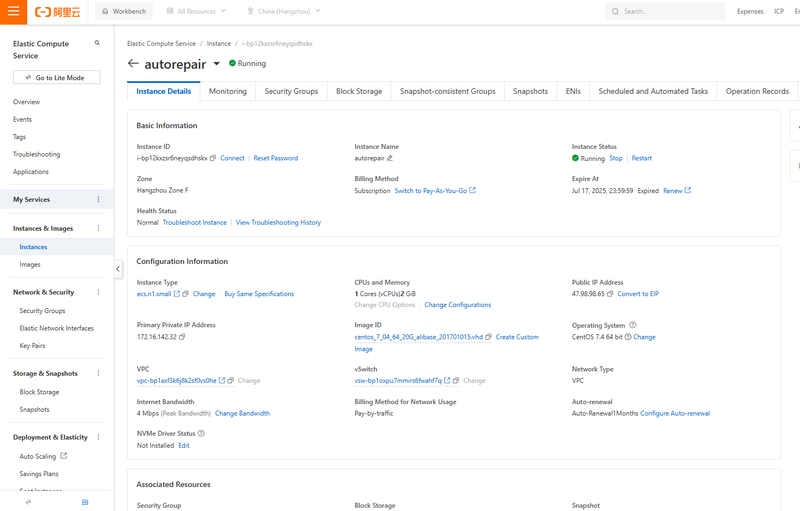Open Expenses in the top bar

pyautogui.click(x=750, y=11)
